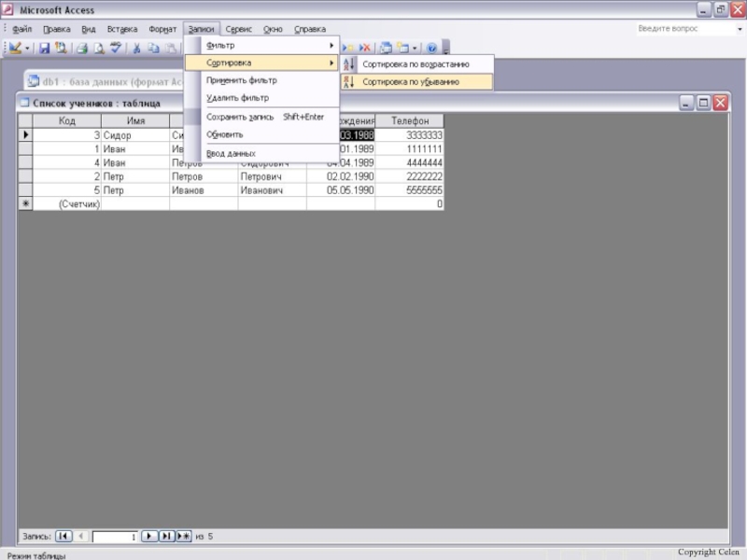Screen dimensions: 747x560
Task: Go to the first record
Action: (x=63, y=537)
